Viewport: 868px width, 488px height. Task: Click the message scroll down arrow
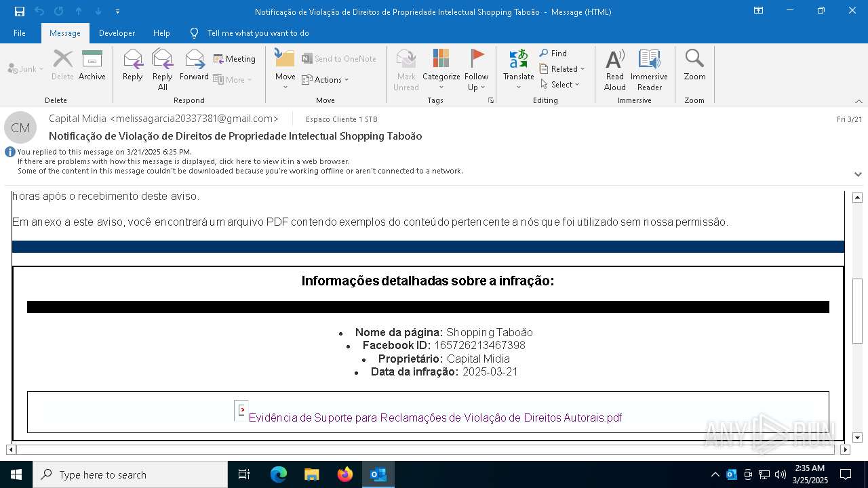click(x=857, y=437)
